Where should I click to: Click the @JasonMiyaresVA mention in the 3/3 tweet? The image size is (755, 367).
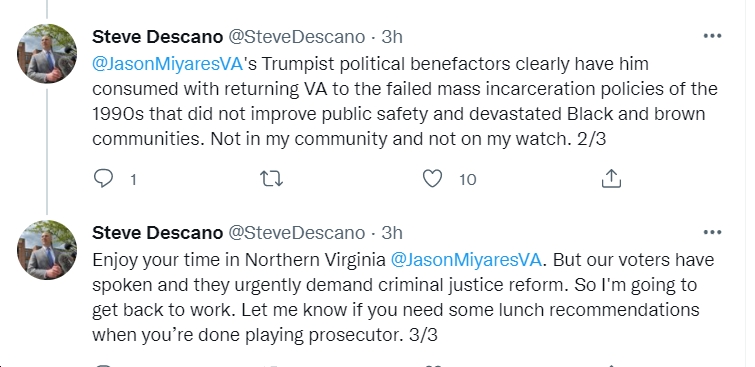click(466, 260)
